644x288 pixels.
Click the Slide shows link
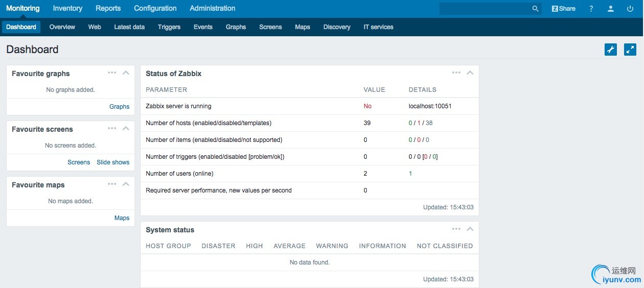click(113, 162)
